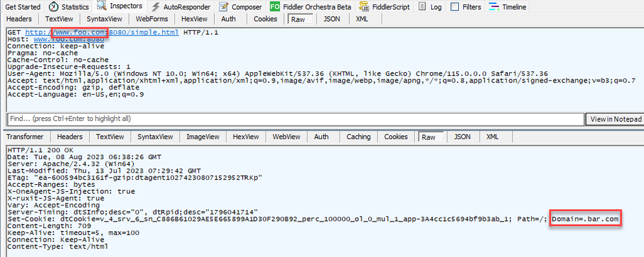Select the response JSON tab
This screenshot has height=257, width=644.
tap(463, 137)
